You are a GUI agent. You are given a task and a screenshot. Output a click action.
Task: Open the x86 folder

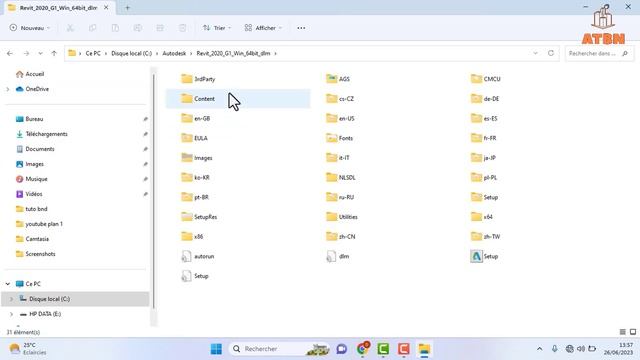pos(192,236)
